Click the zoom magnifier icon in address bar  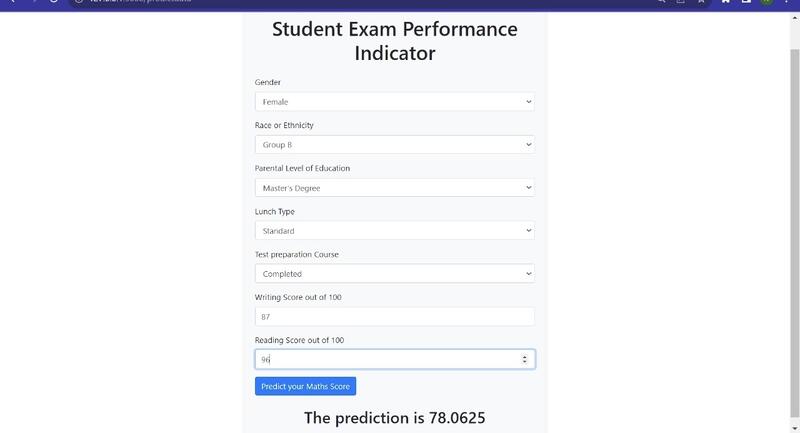coord(662,2)
